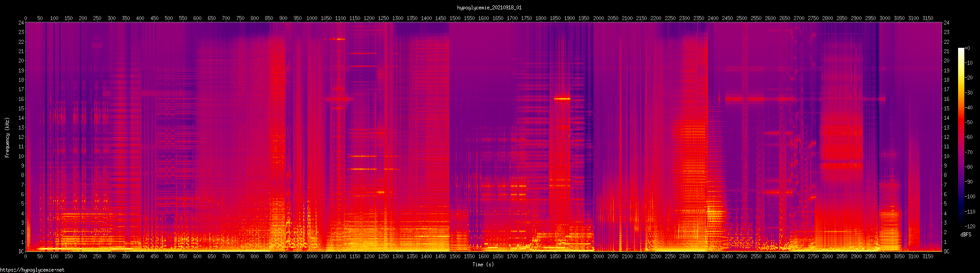Select the 2000 tick on the bottom time axis
The height and width of the screenshot is (273, 980).
click(x=598, y=256)
